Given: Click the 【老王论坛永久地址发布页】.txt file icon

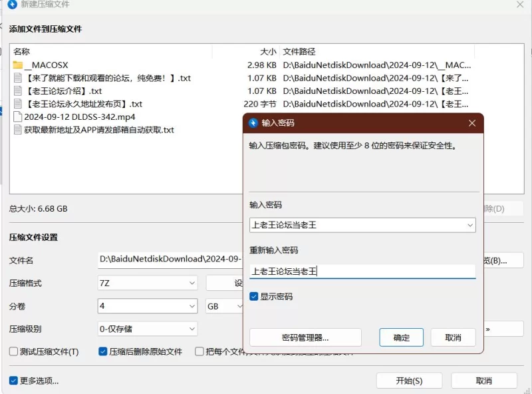Looking at the screenshot, I should [x=18, y=104].
